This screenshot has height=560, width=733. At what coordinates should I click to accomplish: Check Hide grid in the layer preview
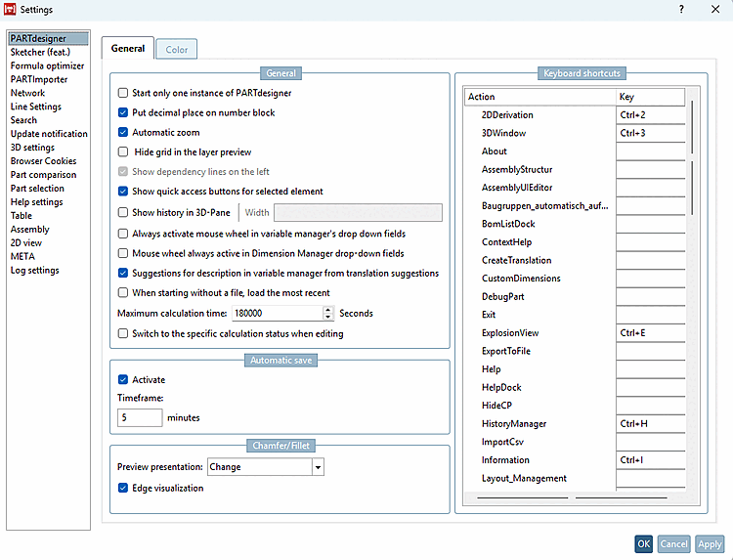[x=123, y=151]
